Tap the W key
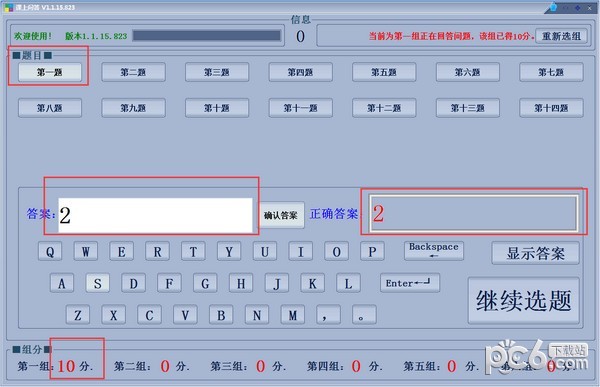 86,251
